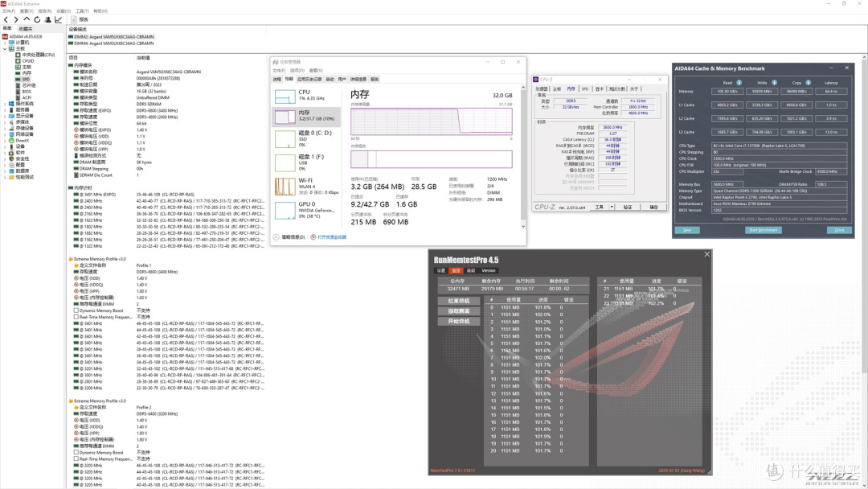
Task: Click the 开始烧机 button in RunMemtestPro
Action: tap(458, 321)
